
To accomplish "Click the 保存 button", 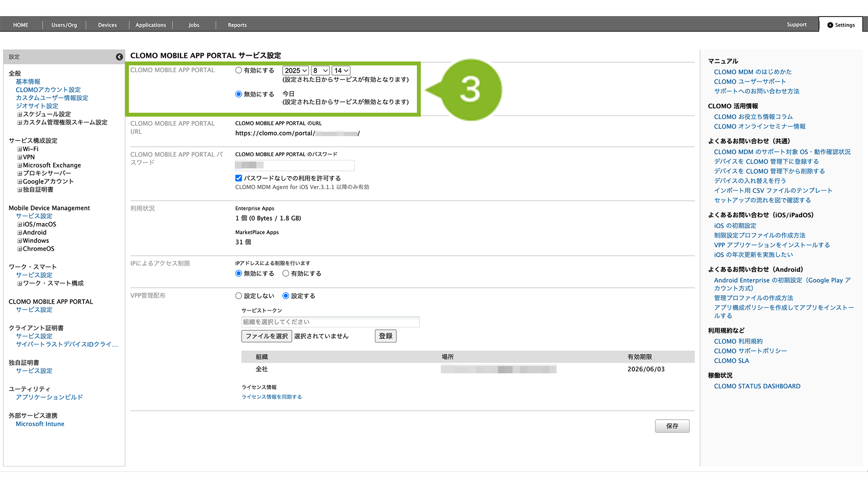I will [672, 426].
